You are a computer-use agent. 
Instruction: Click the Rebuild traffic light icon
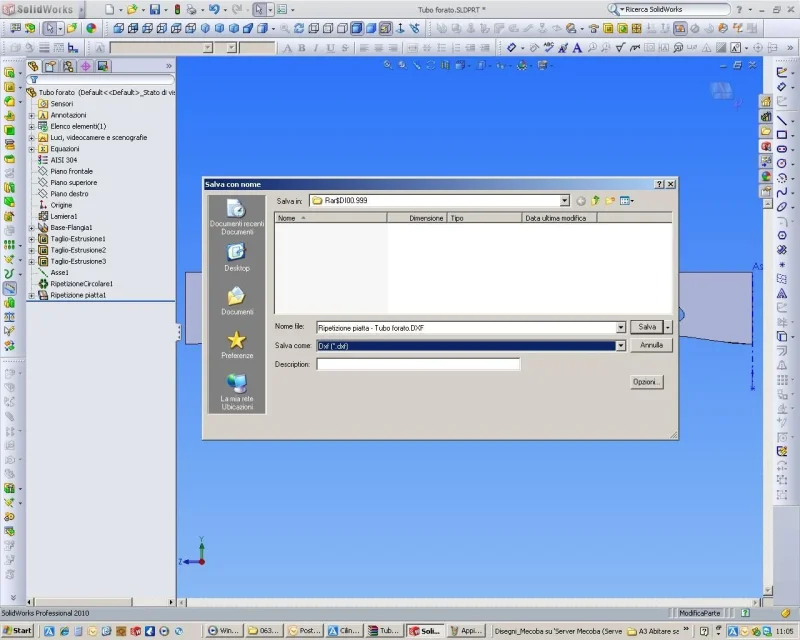pyautogui.click(x=178, y=9)
